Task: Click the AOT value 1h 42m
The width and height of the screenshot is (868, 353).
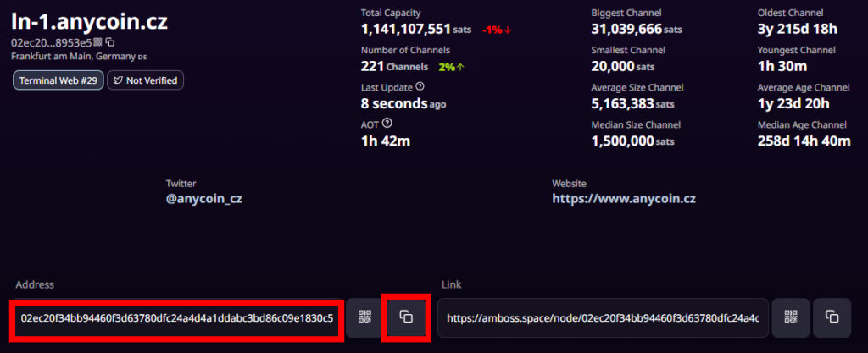Action: click(386, 141)
